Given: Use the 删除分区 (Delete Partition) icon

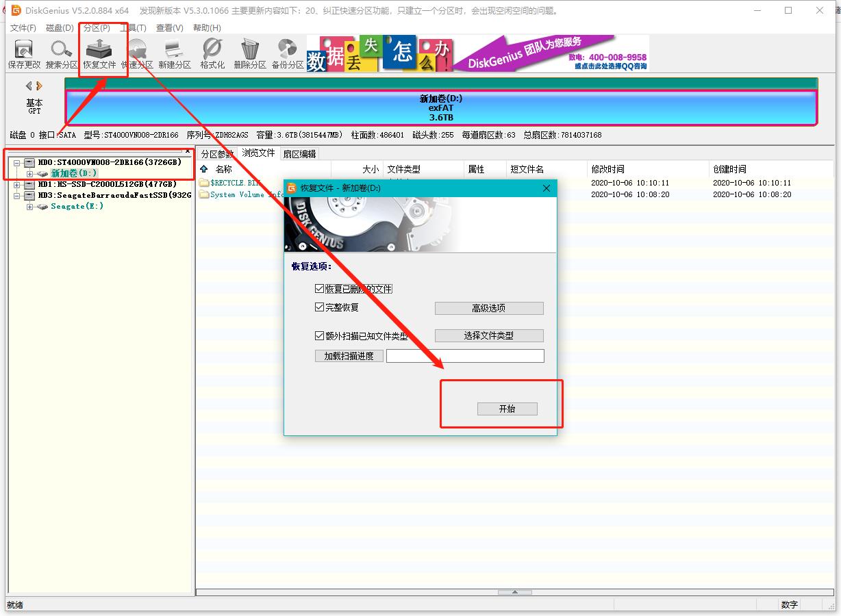Looking at the screenshot, I should tap(250, 53).
